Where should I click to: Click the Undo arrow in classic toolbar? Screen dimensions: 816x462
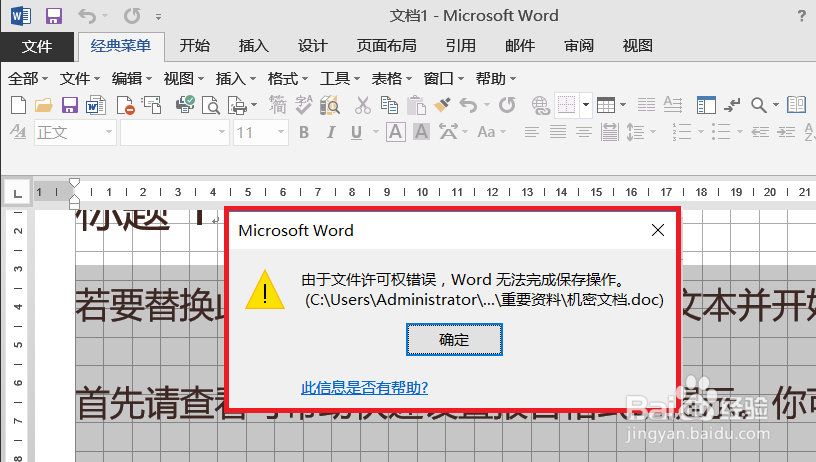pos(468,106)
